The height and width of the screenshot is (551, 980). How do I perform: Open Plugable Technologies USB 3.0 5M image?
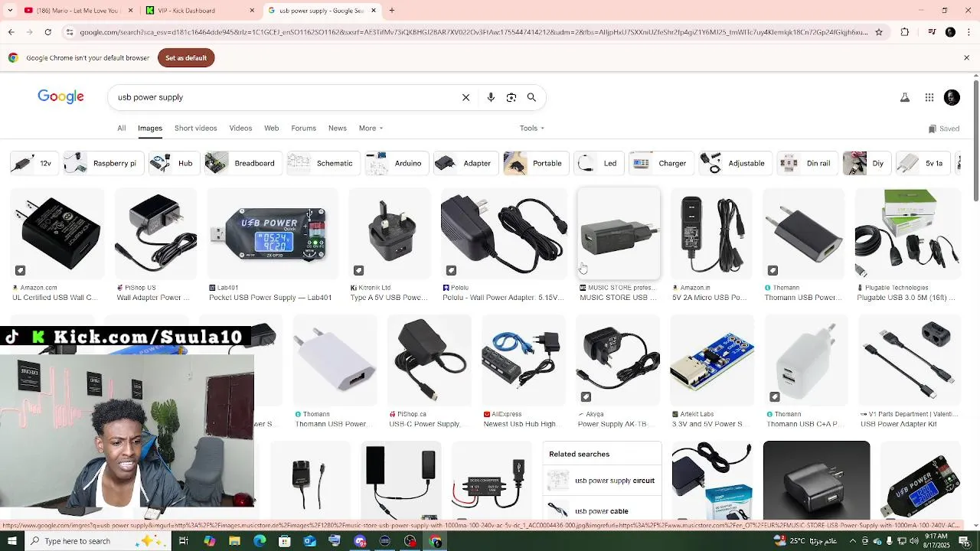click(x=907, y=233)
